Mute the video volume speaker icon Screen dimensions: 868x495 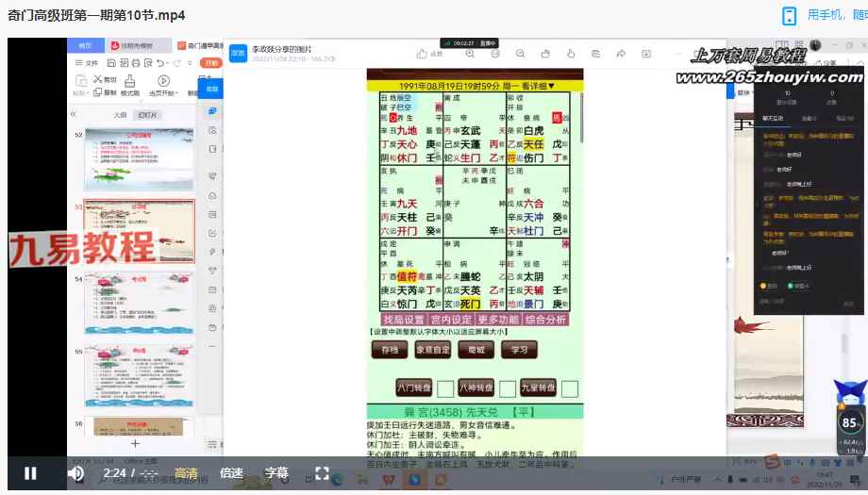pos(76,473)
